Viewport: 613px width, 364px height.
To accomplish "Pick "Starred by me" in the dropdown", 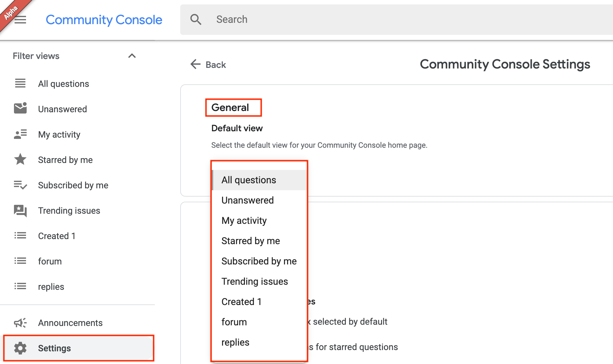I will tap(250, 241).
